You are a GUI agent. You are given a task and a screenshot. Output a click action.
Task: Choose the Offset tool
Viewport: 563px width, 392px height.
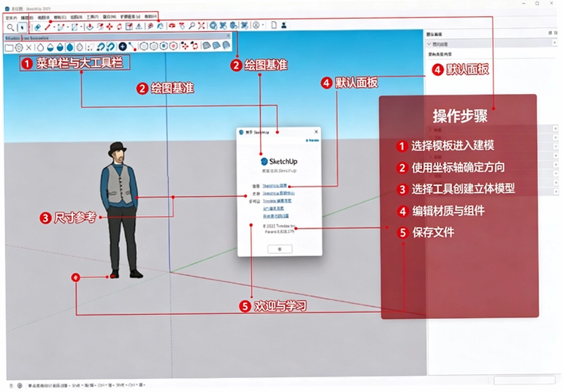pyautogui.click(x=100, y=26)
